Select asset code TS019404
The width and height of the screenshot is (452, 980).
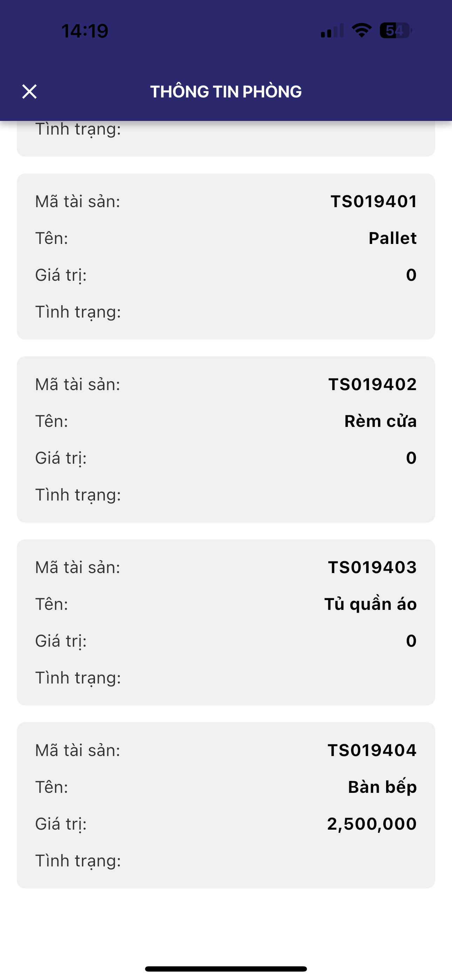coord(372,750)
